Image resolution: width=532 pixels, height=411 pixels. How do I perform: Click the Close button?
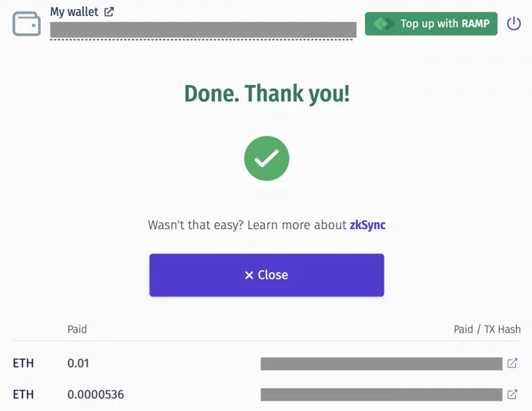pos(267,275)
